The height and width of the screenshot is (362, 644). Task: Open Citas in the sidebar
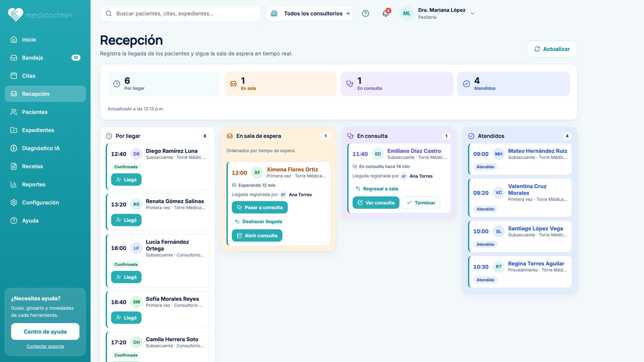coord(45,76)
